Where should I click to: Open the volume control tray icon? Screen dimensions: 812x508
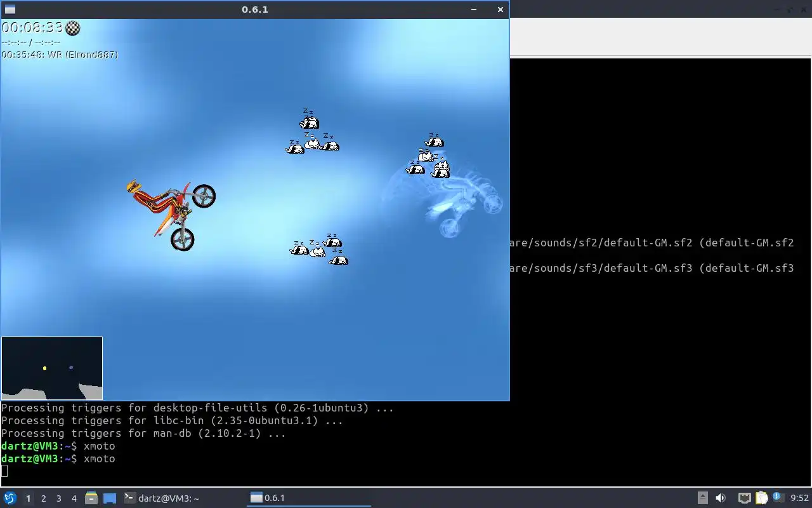pos(721,498)
